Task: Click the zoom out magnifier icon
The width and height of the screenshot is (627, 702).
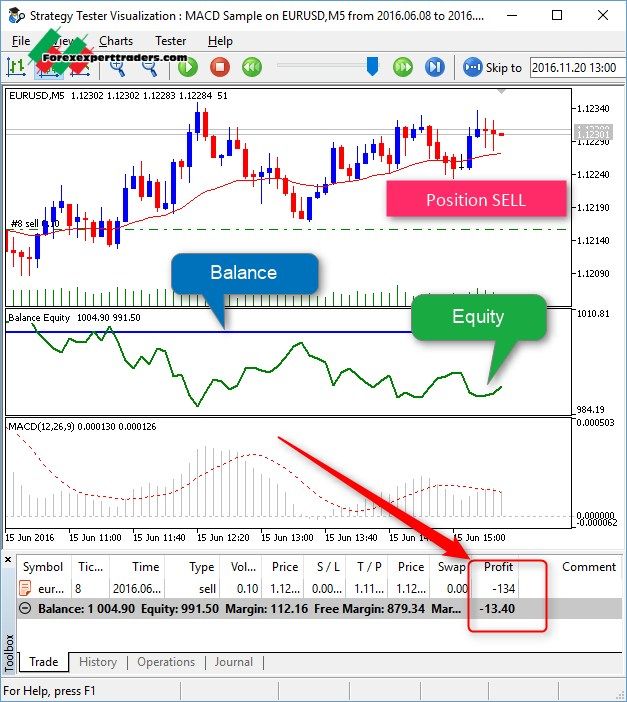Action: (150, 68)
